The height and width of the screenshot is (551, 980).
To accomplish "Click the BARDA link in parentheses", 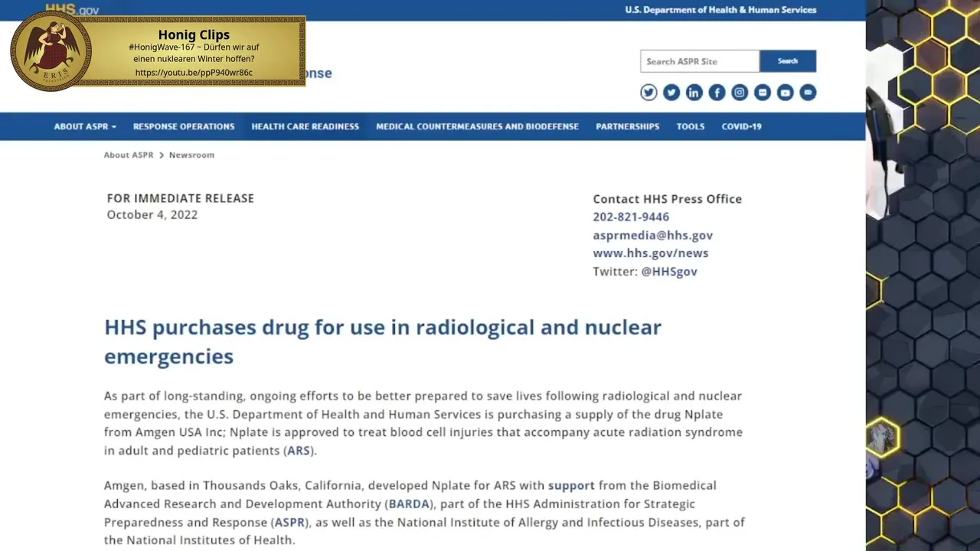I will pyautogui.click(x=409, y=504).
